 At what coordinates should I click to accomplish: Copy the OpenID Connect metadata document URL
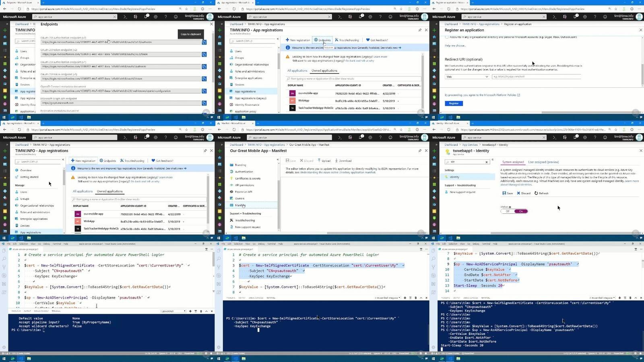(x=204, y=91)
